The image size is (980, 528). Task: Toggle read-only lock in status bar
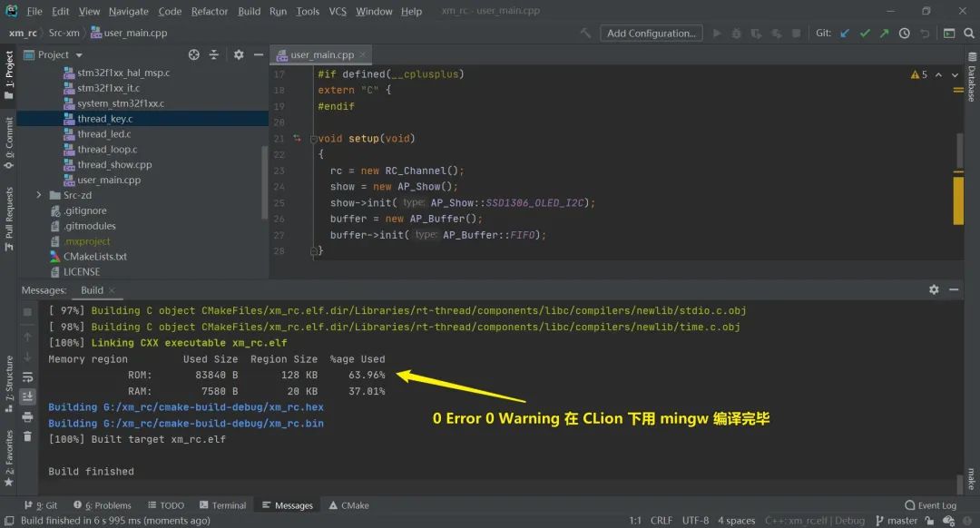[x=929, y=521]
